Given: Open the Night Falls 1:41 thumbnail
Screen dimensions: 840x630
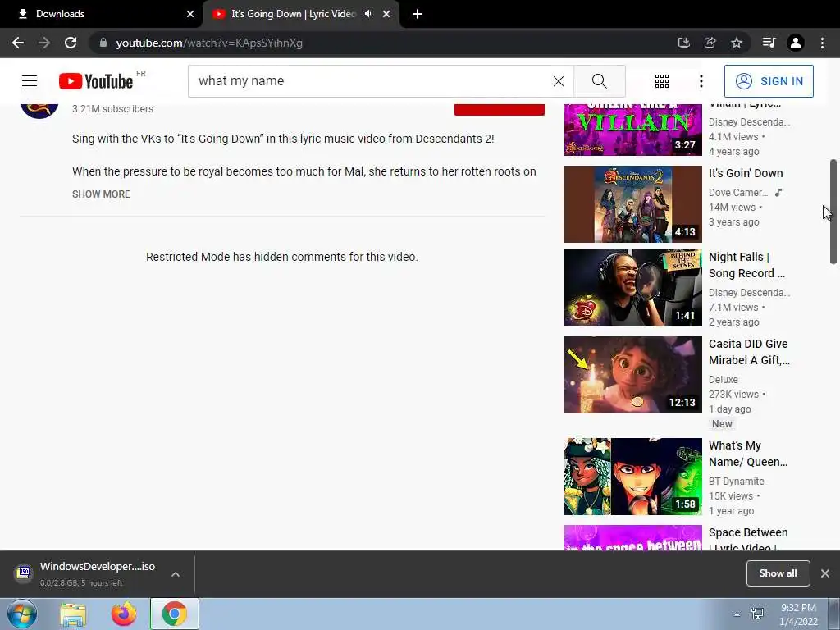Looking at the screenshot, I should [x=632, y=288].
